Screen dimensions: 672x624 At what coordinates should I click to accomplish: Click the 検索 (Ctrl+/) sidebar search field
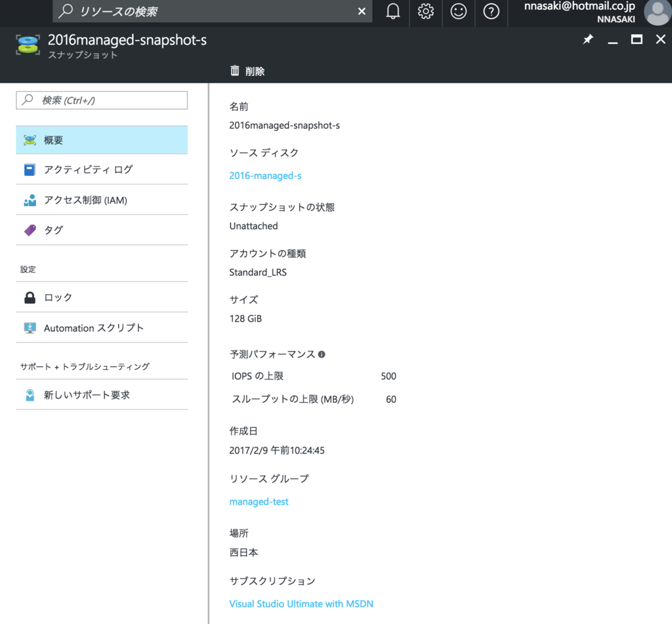coord(102,100)
